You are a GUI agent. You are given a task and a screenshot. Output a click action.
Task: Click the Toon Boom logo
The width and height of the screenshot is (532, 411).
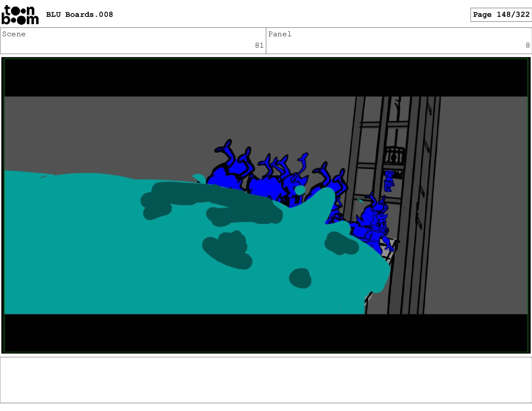[20, 15]
